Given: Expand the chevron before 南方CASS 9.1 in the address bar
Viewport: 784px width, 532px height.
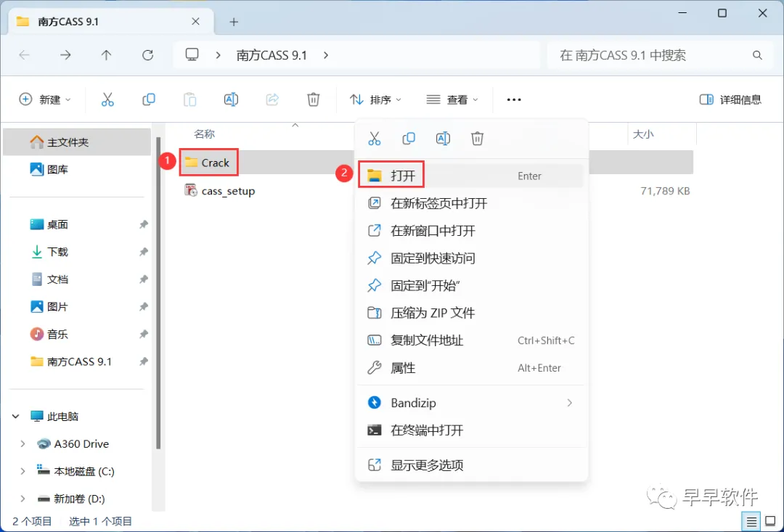Looking at the screenshot, I should [x=218, y=55].
